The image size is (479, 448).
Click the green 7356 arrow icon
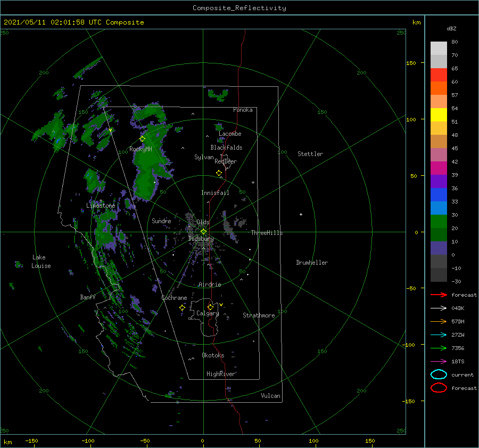(439, 348)
